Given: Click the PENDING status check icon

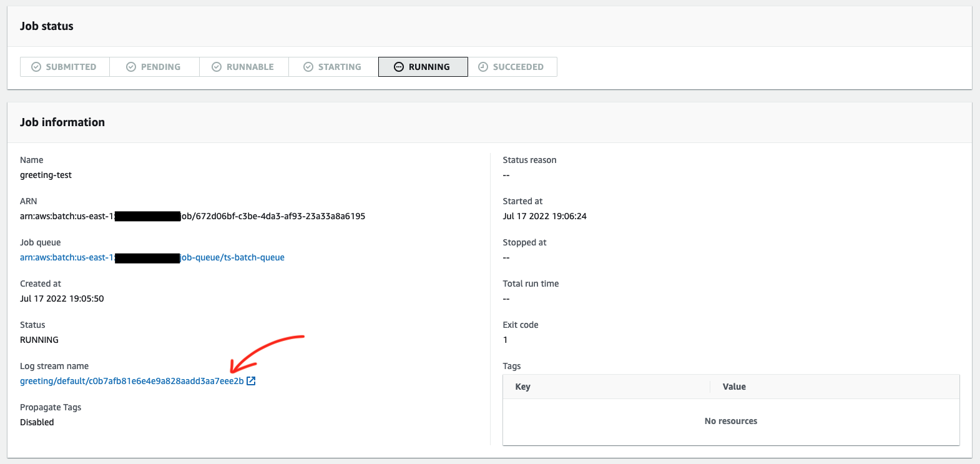Looking at the screenshot, I should (x=131, y=67).
